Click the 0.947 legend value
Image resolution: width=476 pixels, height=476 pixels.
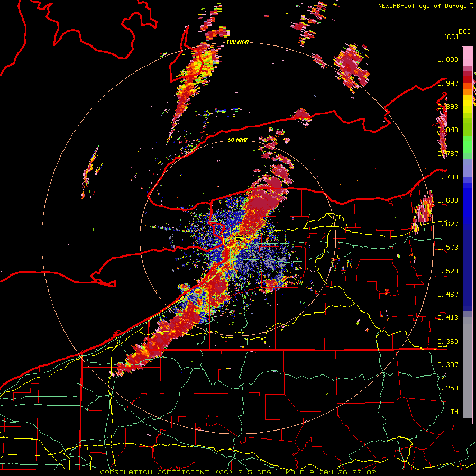[448, 83]
